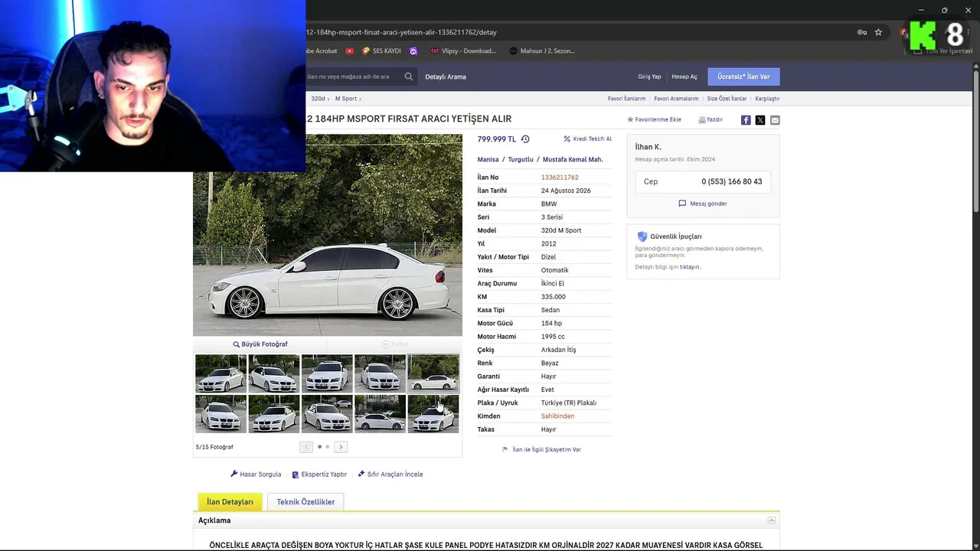This screenshot has width=980, height=551.
Task: Select the fifth thumbnail in the bottom row
Action: 433,414
